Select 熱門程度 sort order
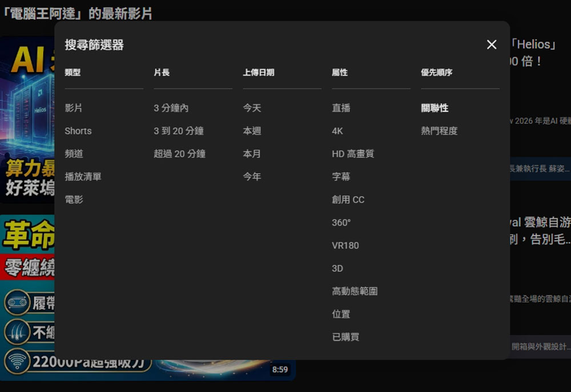The height and width of the screenshot is (392, 571). [439, 131]
